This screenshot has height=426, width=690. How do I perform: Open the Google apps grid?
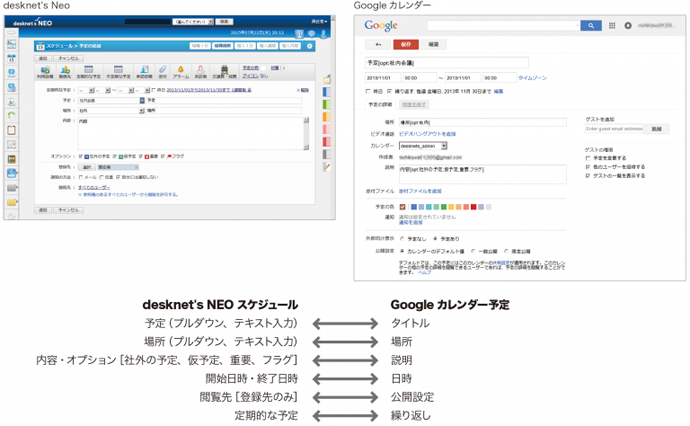click(x=611, y=25)
